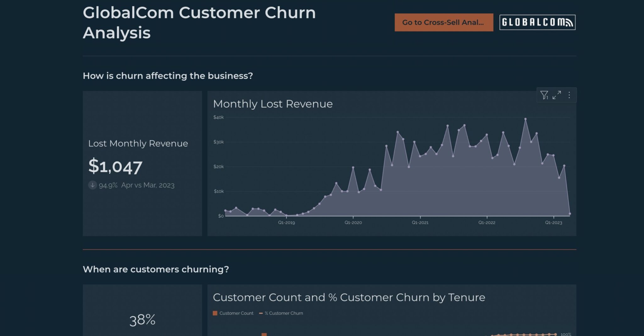This screenshot has height=336, width=644.
Task: Click the 'When are customers churning?' heading
Action: pos(156,269)
